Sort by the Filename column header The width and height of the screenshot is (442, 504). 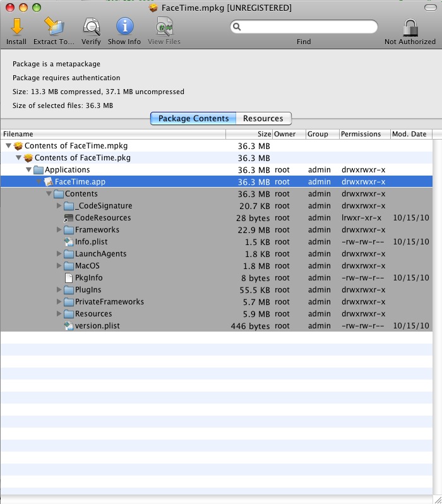point(113,134)
